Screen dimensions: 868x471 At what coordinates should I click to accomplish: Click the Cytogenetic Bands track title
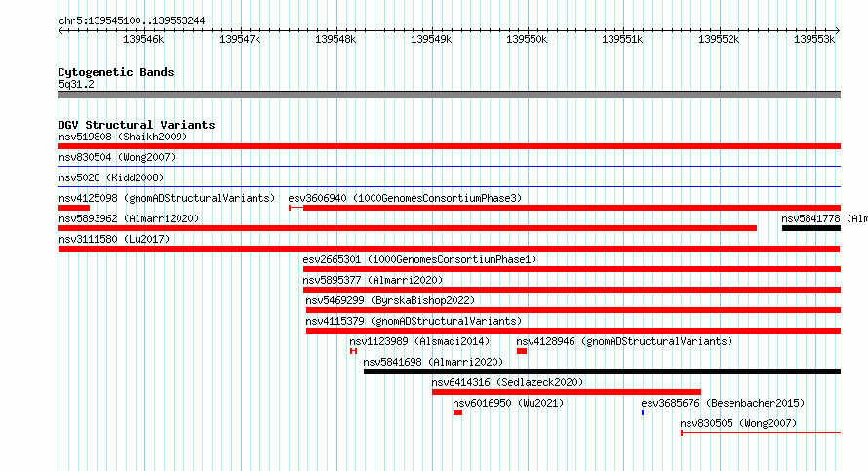click(116, 72)
